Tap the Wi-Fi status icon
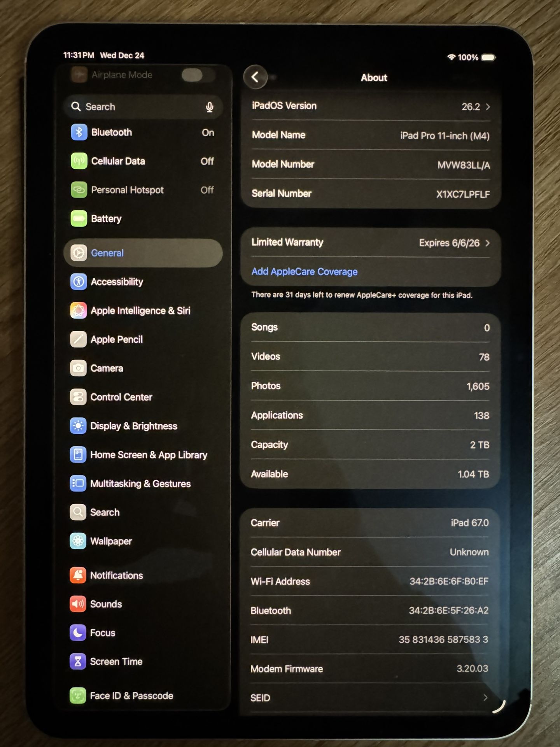Screen dimensions: 560x747 451,57
